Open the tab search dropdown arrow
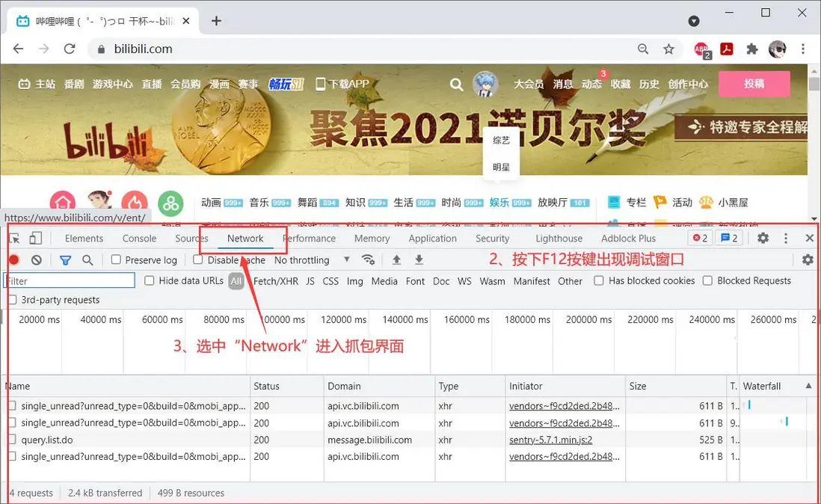The image size is (821, 504). 694,21
